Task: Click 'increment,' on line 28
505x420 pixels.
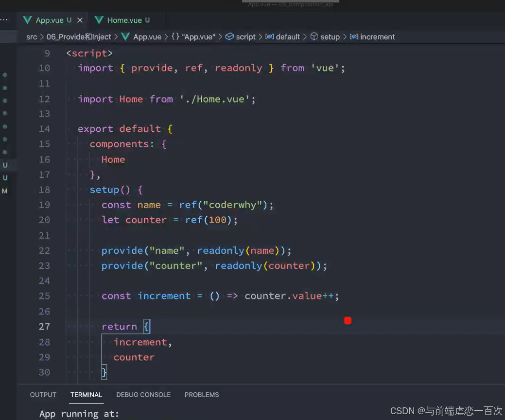Action: pos(143,342)
